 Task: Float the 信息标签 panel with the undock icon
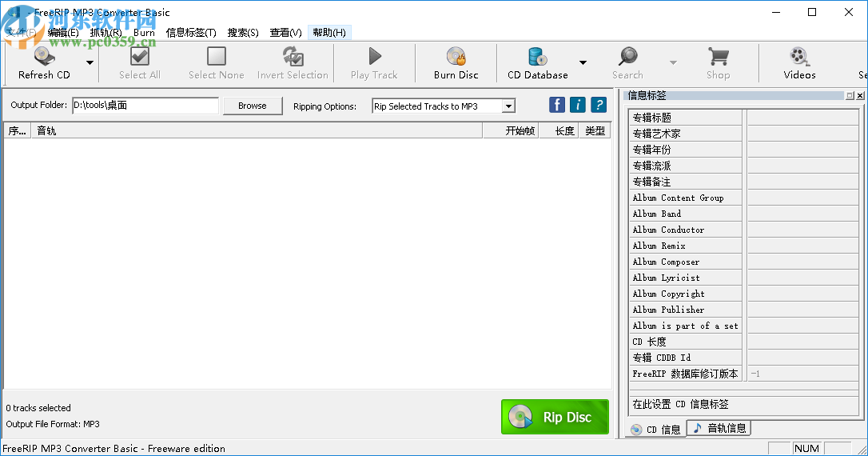850,96
